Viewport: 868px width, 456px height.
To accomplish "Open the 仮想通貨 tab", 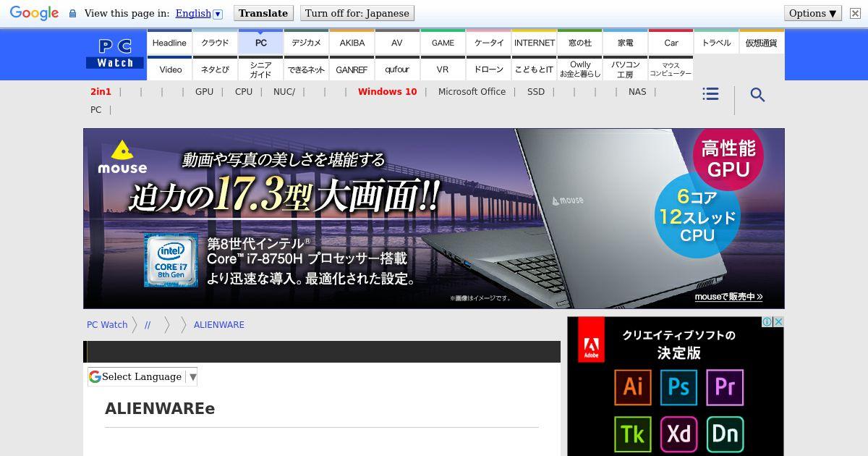I will (761, 43).
